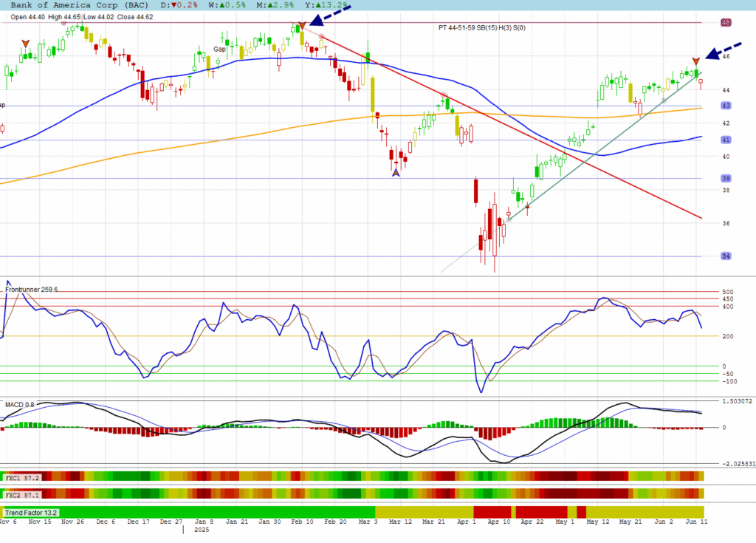This screenshot has width=756, height=543.
Task: Click the Dec 6 date on the time axis
Action: (x=106, y=522)
